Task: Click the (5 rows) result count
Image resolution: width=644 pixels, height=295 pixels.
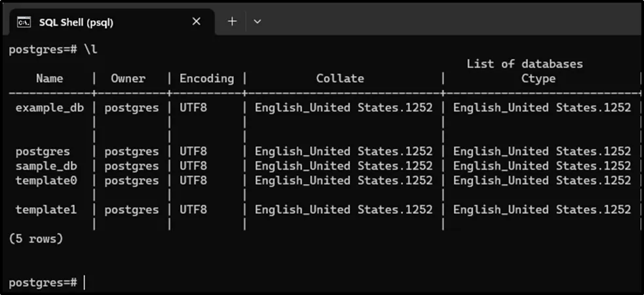Action: coord(36,239)
